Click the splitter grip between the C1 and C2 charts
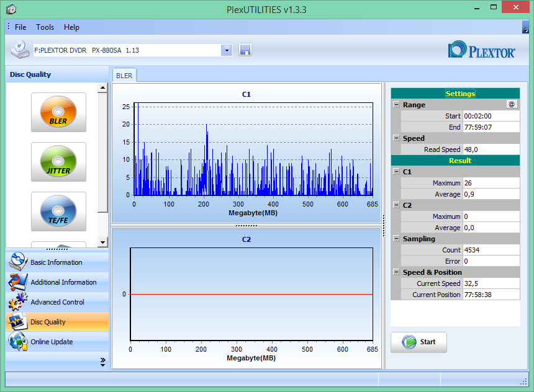Screen dimensions: 534x392 click(x=247, y=226)
